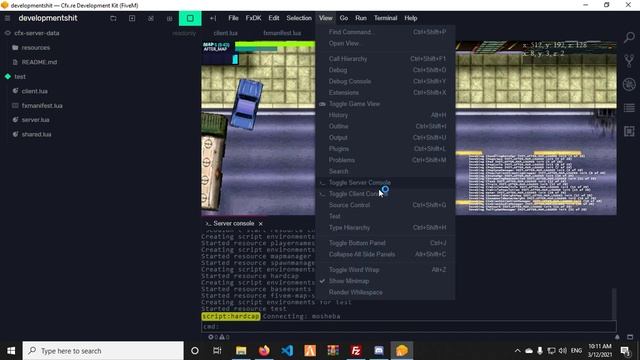Open Discord from the taskbar
This screenshot has width=640, height=360.
(x=379, y=351)
